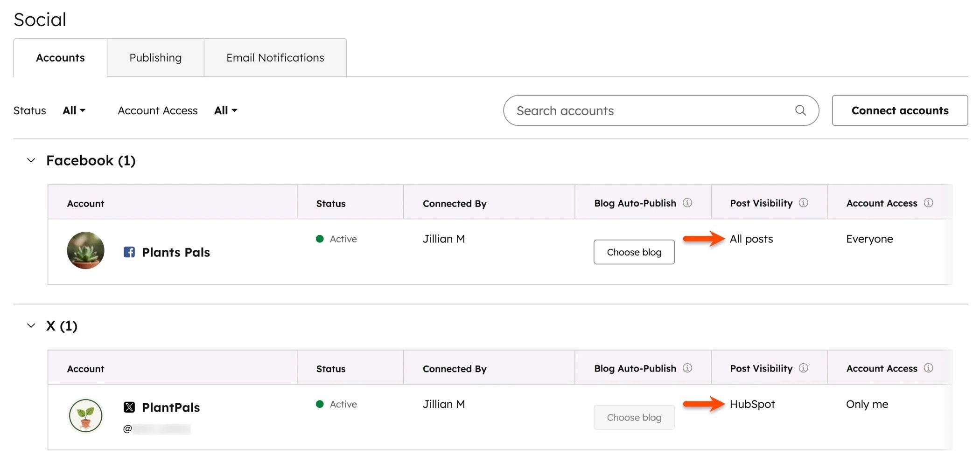Choose blog for the PlantPals X account
Image resolution: width=980 pixels, height=462 pixels.
click(634, 417)
